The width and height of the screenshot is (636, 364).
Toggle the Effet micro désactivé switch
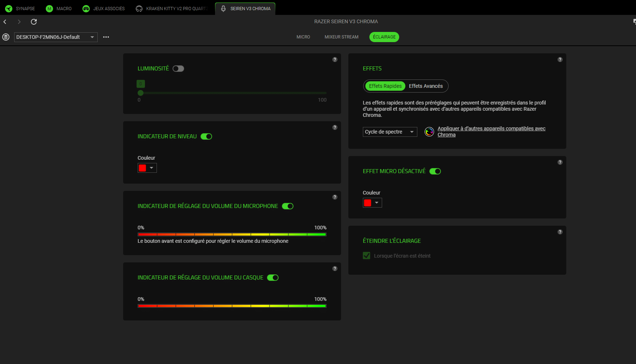[x=435, y=171]
